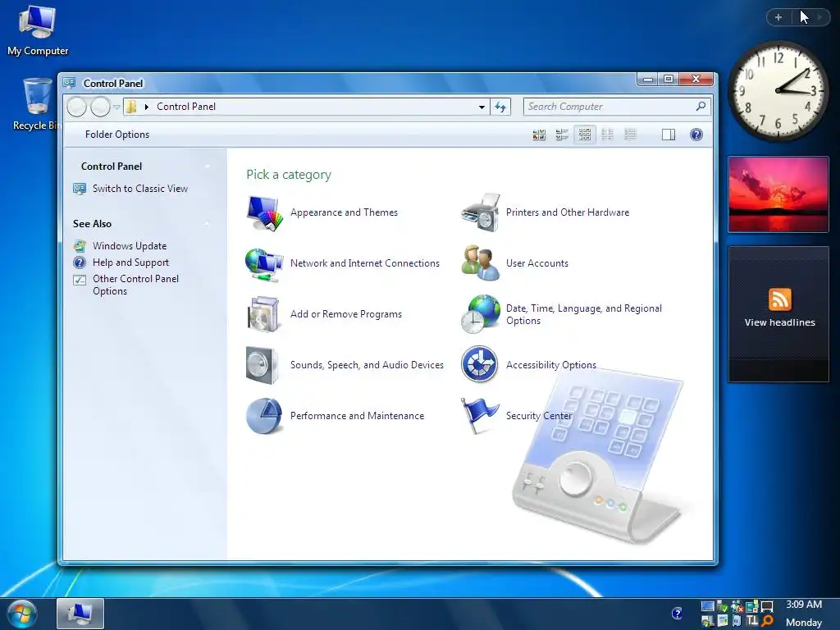Click Control Panel in the address bar
Image resolution: width=840 pixels, height=630 pixels.
coord(186,107)
